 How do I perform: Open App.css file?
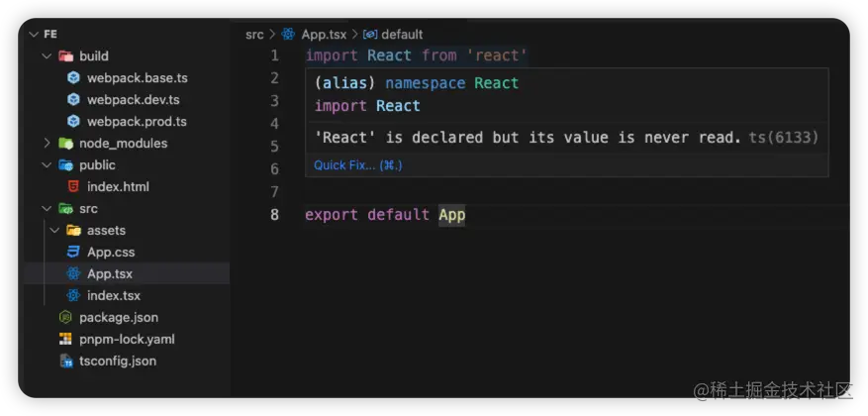tap(111, 252)
